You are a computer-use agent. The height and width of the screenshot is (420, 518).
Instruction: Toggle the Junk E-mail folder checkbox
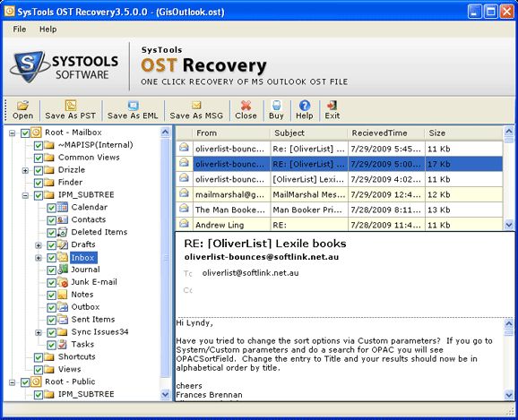coord(51,283)
